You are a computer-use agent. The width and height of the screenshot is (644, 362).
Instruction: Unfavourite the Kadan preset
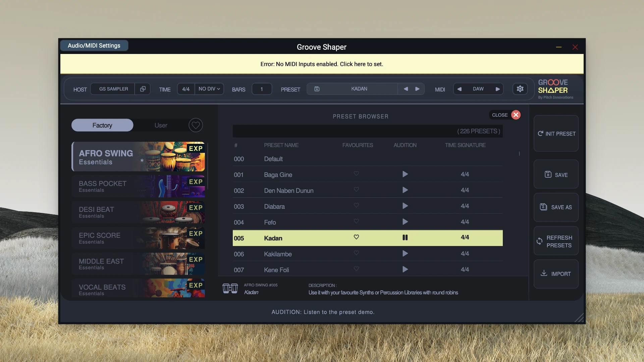point(356,237)
